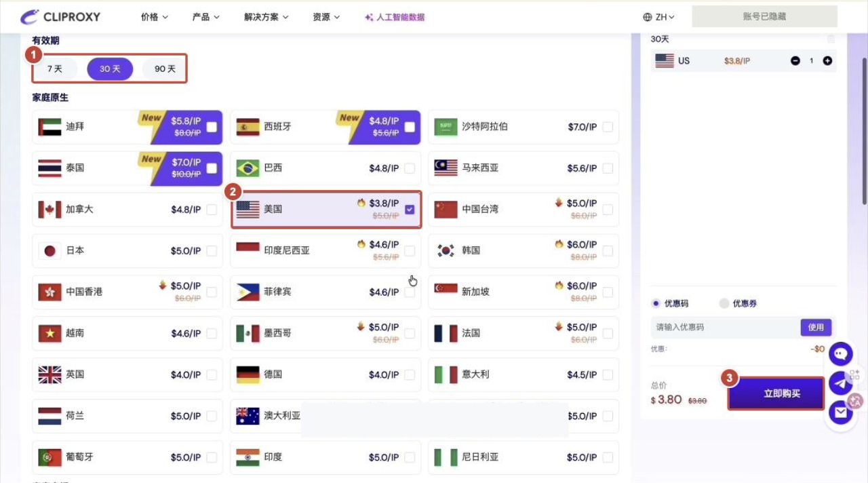
Task: Click the Germany flag icon
Action: [248, 374]
